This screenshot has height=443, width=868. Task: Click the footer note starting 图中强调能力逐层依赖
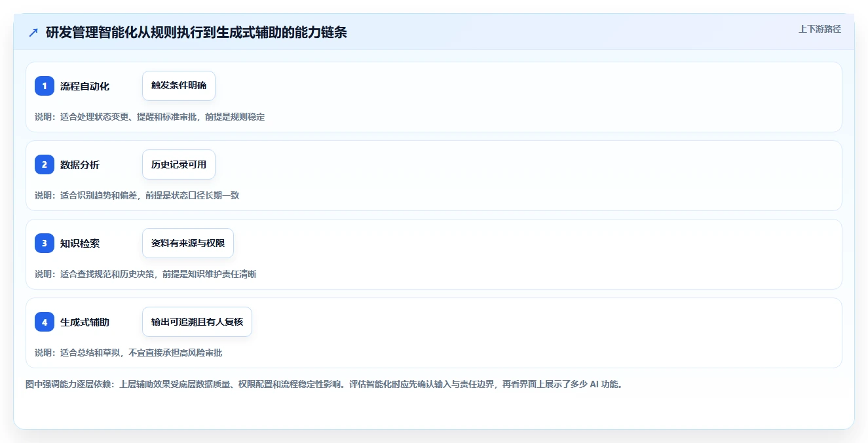pos(324,384)
